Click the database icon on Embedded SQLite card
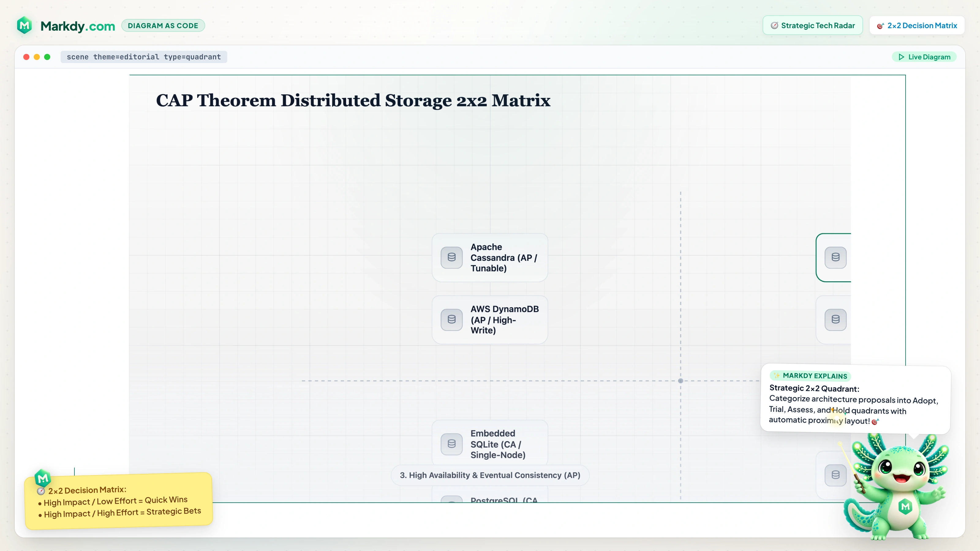Viewport: 980px width, 551px height. [x=452, y=444]
